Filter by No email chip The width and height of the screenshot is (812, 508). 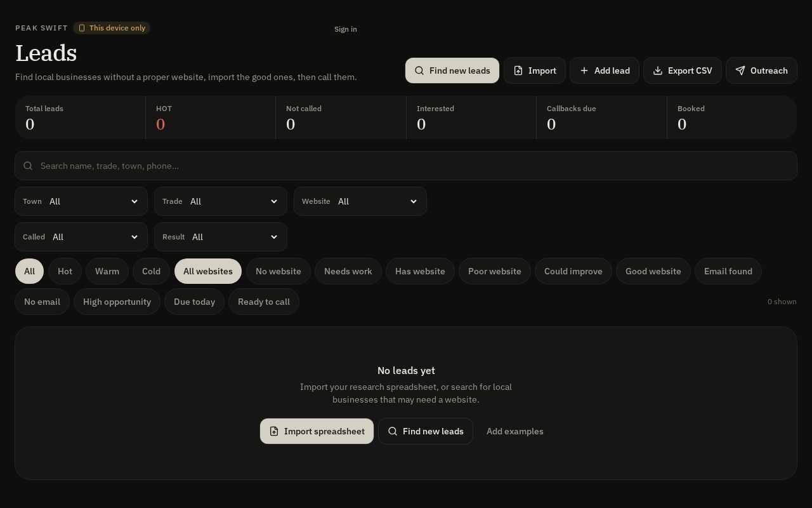[x=42, y=302]
